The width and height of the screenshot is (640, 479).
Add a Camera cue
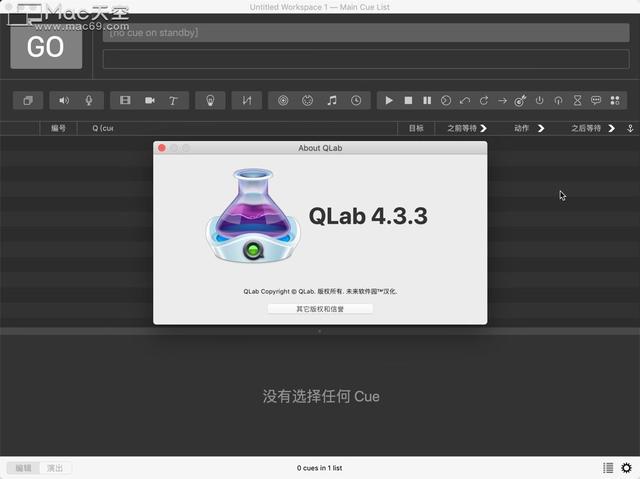149,100
